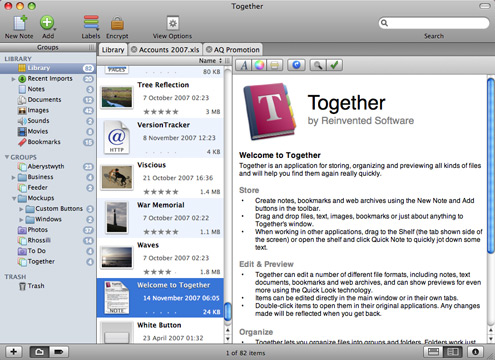Select Welcome to Together note
The height and width of the screenshot is (360, 495).
[x=160, y=298]
